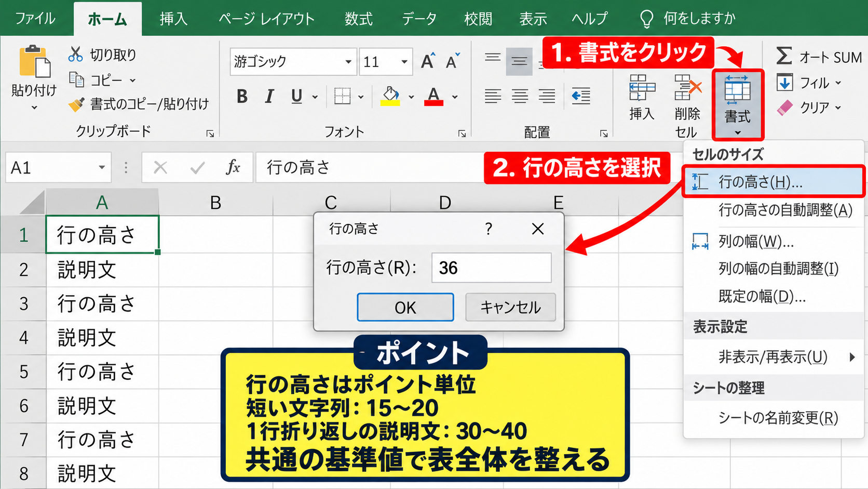The height and width of the screenshot is (489, 868).
Task: Expand the Name Box dropdown for A1
Action: pos(102,167)
